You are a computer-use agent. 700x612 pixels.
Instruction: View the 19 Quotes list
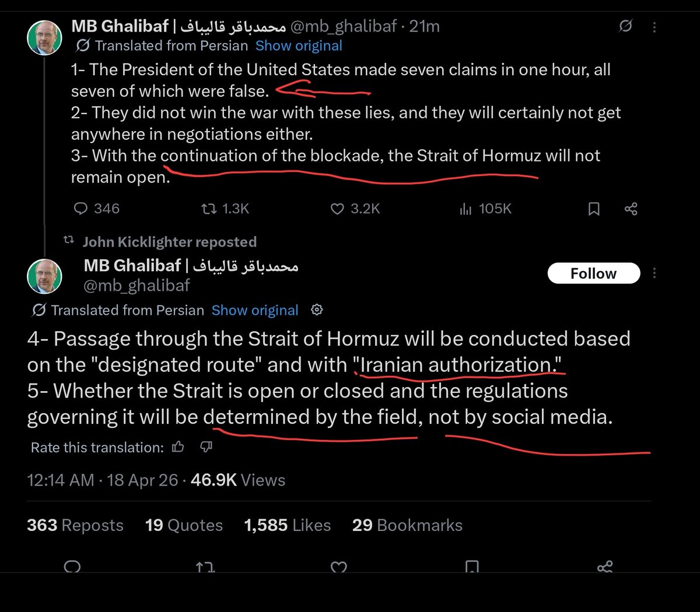tap(184, 525)
